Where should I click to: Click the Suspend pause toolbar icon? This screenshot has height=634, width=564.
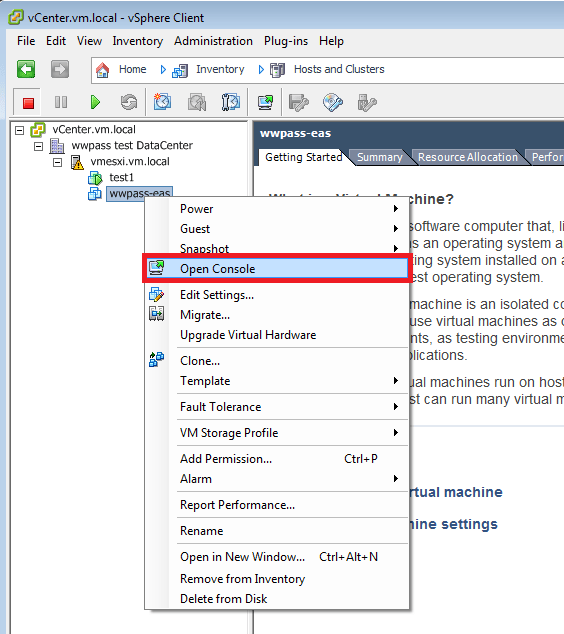coord(61,102)
